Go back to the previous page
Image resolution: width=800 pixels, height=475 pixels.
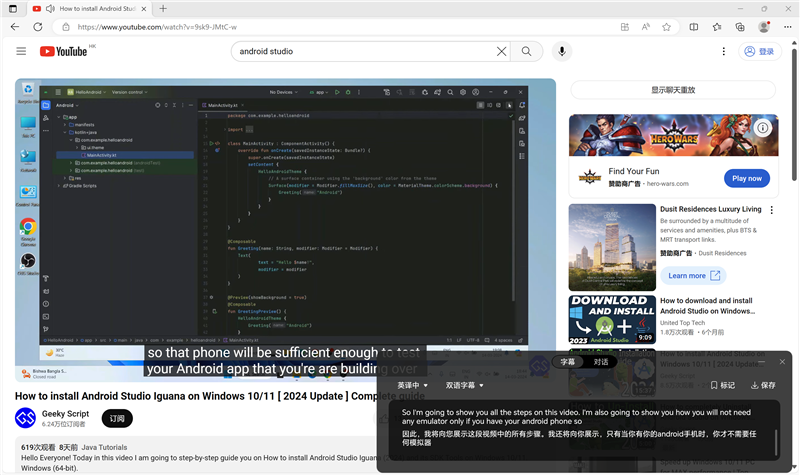click(15, 27)
